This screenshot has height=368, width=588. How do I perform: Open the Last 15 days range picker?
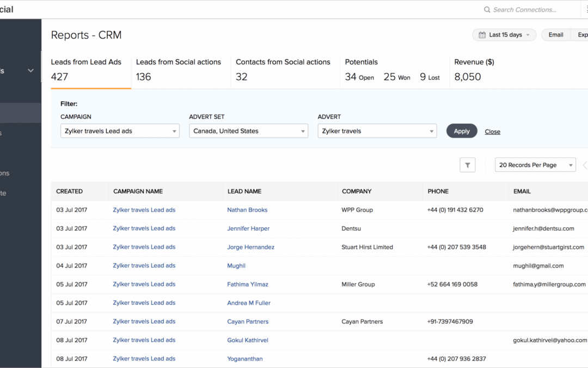505,35
